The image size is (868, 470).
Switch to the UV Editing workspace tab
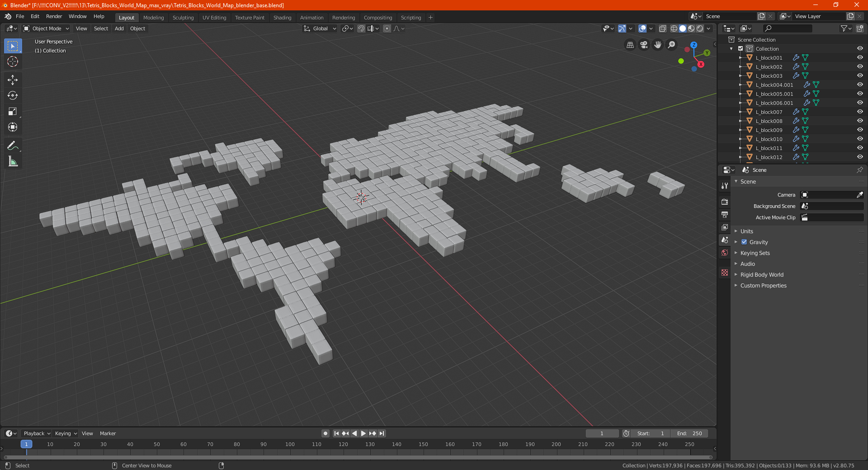click(214, 18)
